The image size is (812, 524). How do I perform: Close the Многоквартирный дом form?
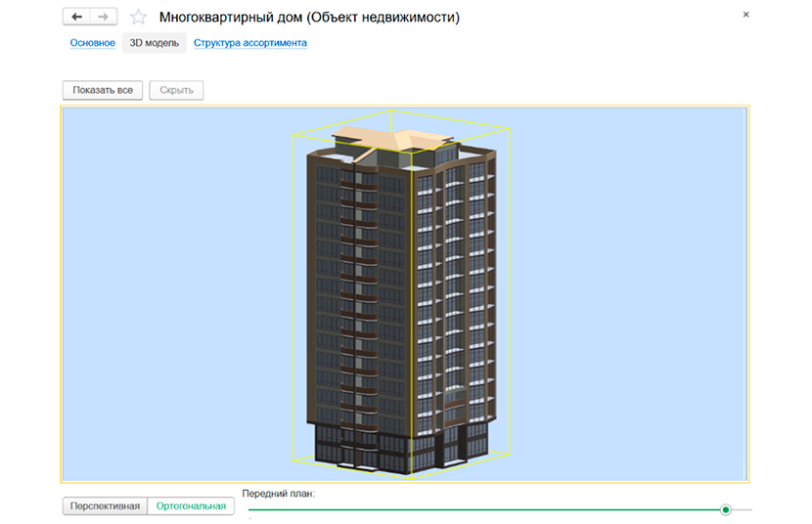[x=745, y=15]
